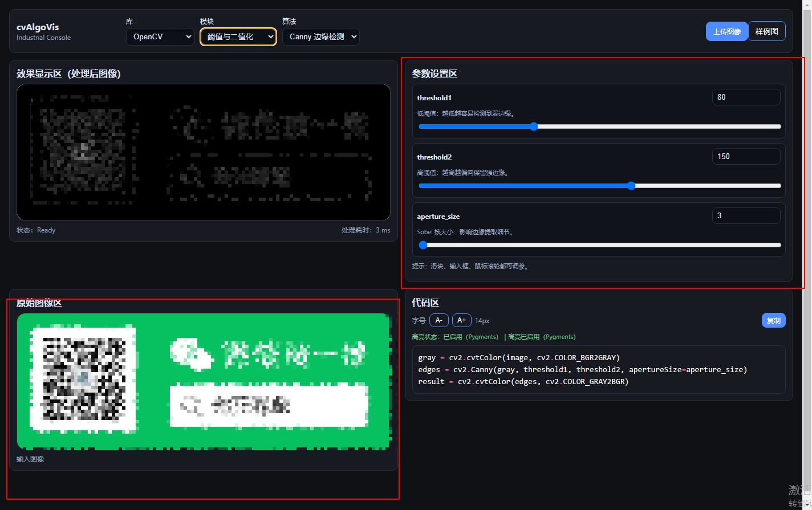Click the aperture_size value input field
This screenshot has height=510, width=812.
(746, 215)
